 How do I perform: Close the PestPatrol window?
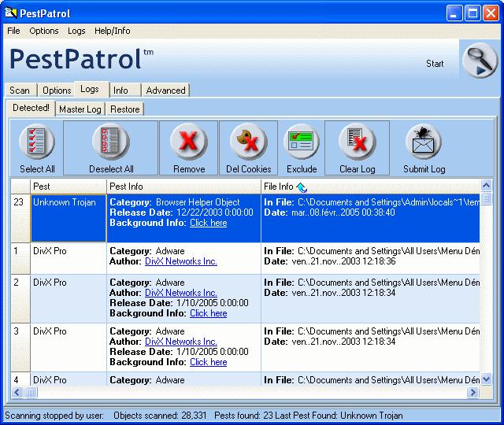pyautogui.click(x=491, y=13)
